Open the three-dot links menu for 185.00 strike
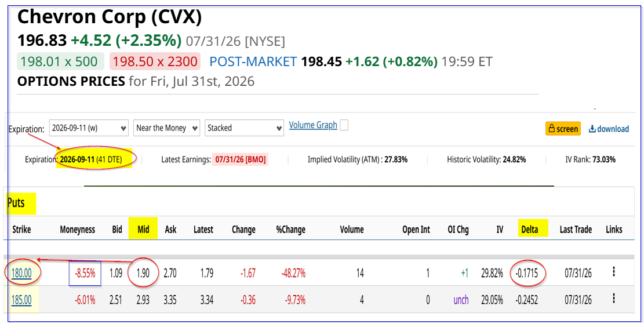Image resolution: width=644 pixels, height=323 pixels. point(614,298)
